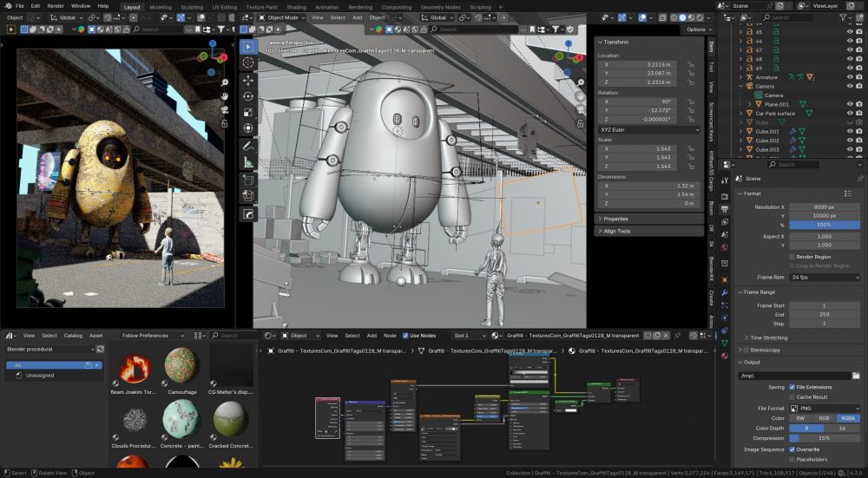Image resolution: width=868 pixels, height=478 pixels.
Task: Enable the Placeholders checkbox
Action: tap(792, 459)
